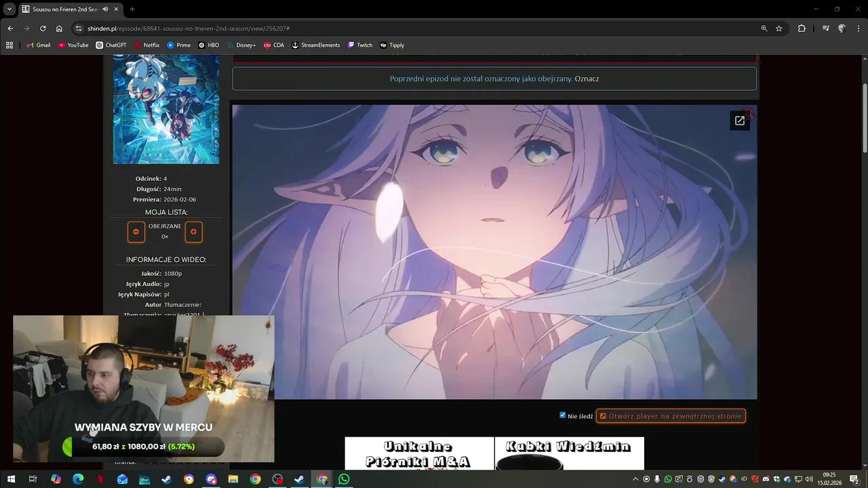Open Gmail bookmark

(39, 45)
